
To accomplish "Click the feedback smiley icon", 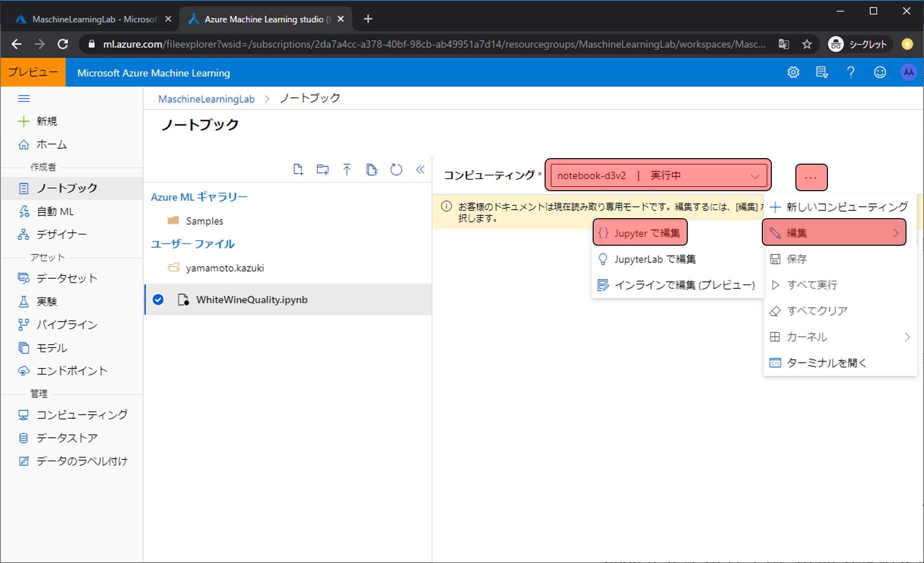I will point(879,73).
